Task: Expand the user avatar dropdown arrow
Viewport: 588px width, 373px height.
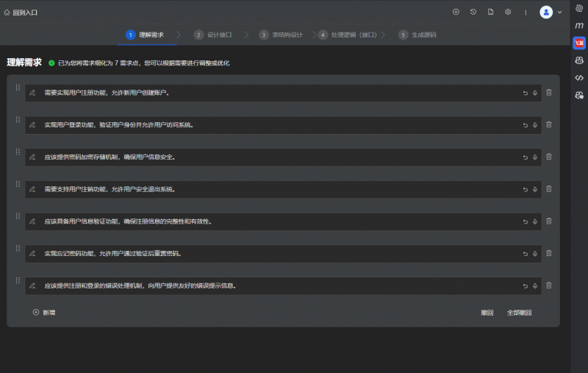Action: coord(560,13)
